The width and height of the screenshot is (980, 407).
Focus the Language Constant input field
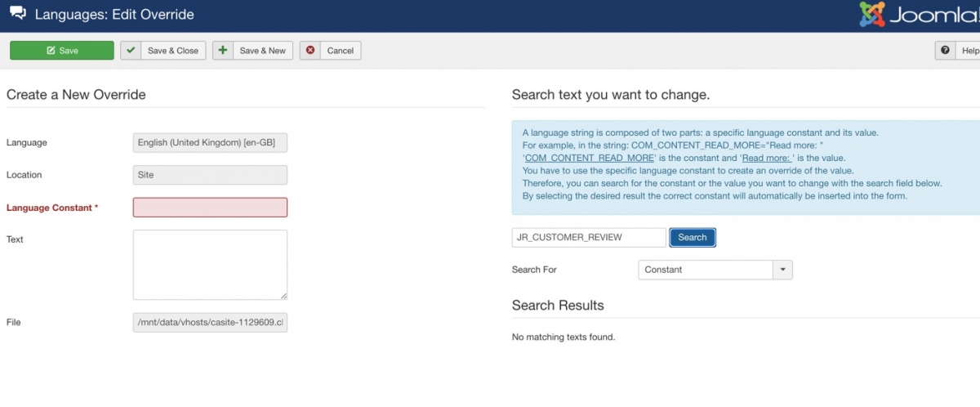(x=210, y=208)
